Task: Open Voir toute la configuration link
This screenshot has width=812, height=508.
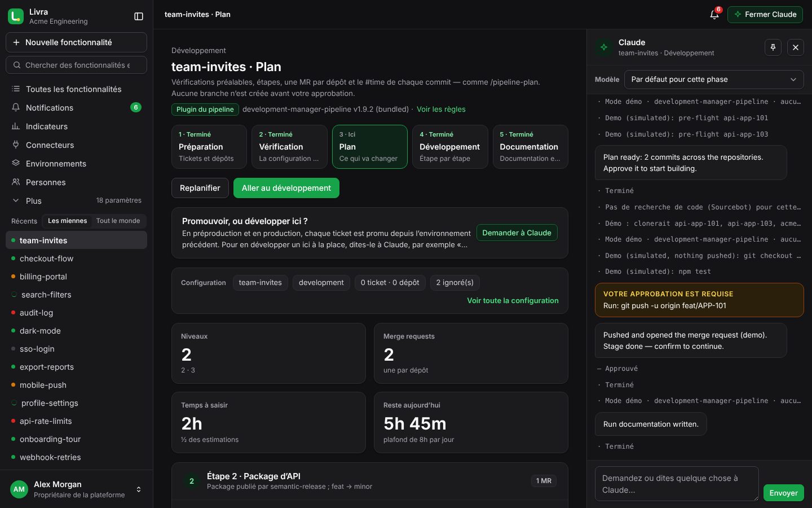Action: (x=513, y=301)
